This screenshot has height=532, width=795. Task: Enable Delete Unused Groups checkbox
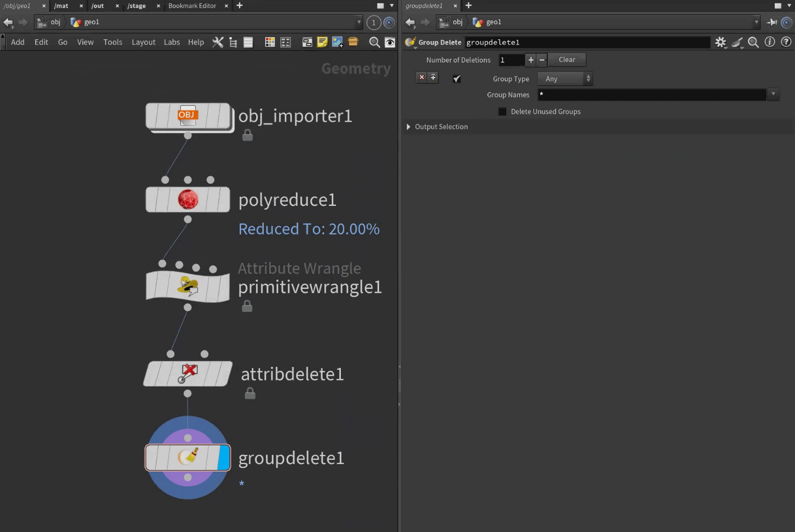(x=502, y=112)
